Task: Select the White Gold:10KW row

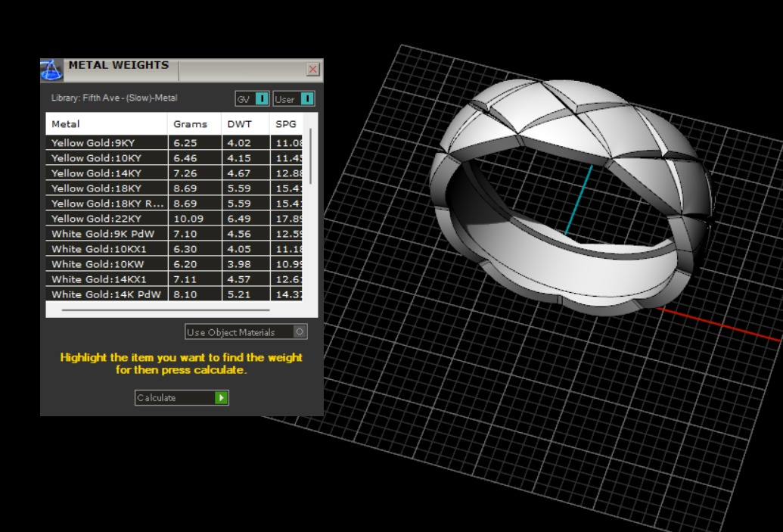Action: coord(174,264)
